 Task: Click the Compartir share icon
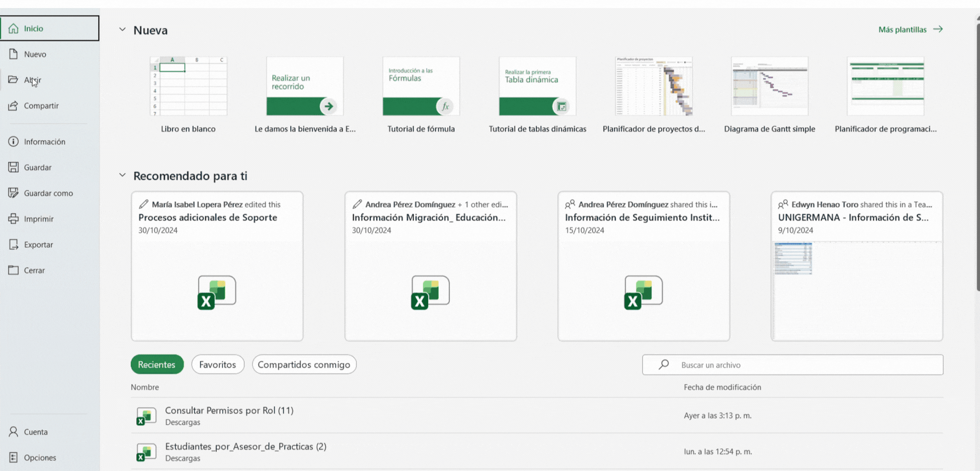click(x=14, y=106)
